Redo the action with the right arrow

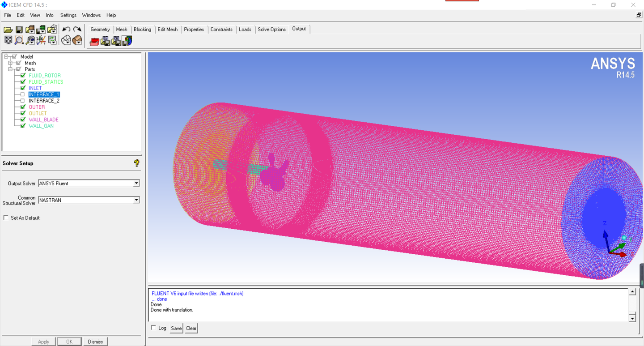click(x=77, y=30)
